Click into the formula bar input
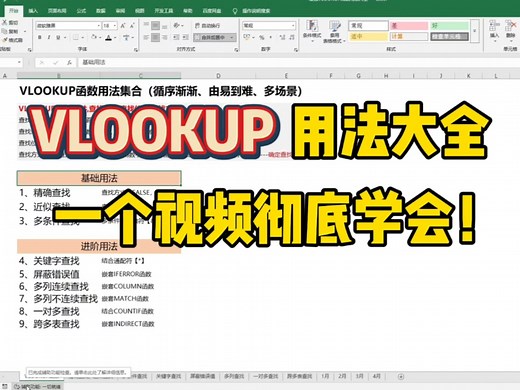 click(298, 62)
